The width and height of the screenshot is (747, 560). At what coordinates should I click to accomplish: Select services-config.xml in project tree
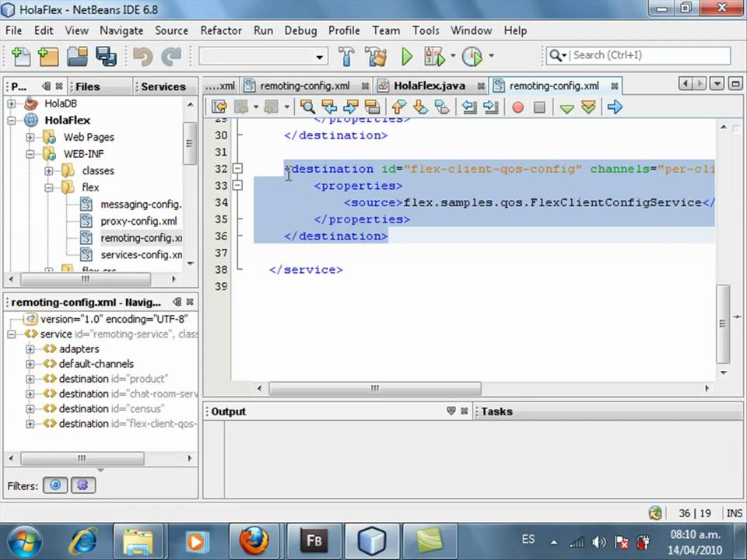point(142,255)
